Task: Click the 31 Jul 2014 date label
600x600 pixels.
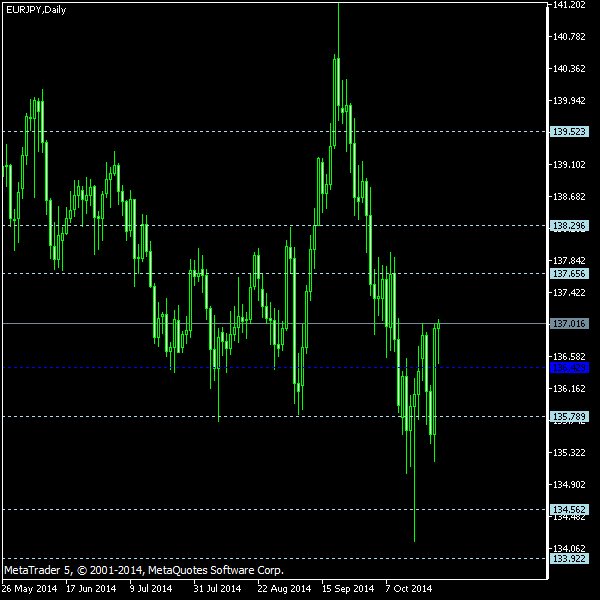Action: (217, 589)
